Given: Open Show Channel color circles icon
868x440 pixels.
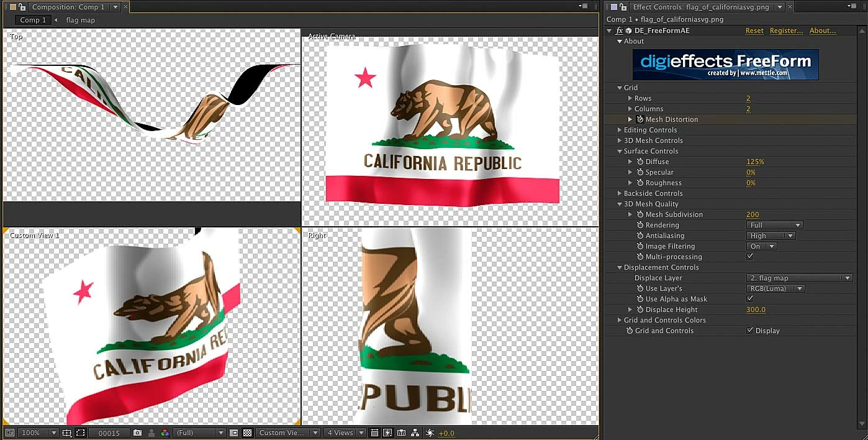Looking at the screenshot, I should click(x=165, y=433).
